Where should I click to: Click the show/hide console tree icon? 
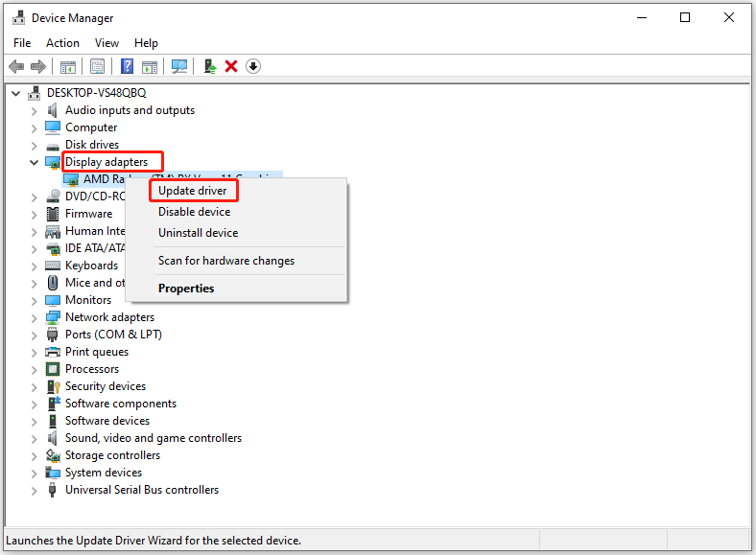[x=68, y=66]
